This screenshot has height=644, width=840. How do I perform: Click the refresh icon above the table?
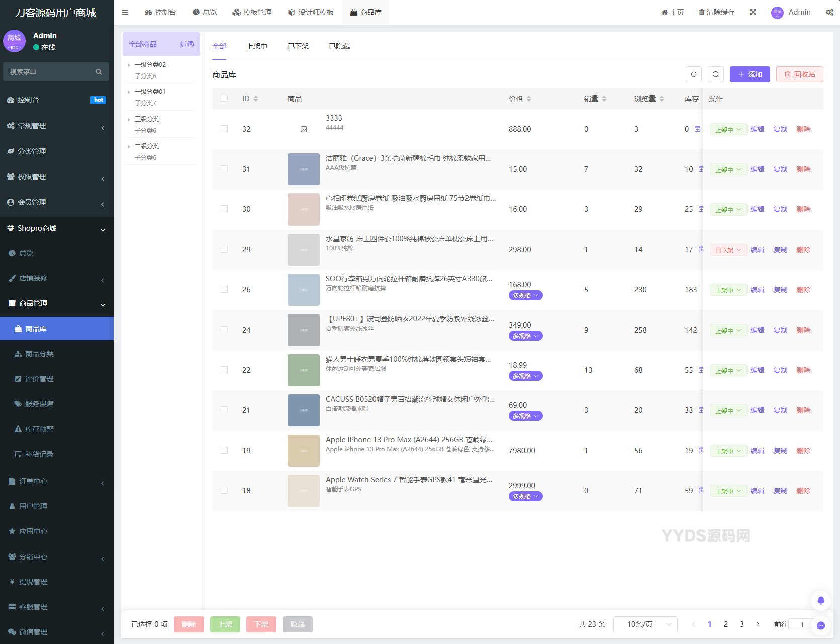tap(694, 74)
